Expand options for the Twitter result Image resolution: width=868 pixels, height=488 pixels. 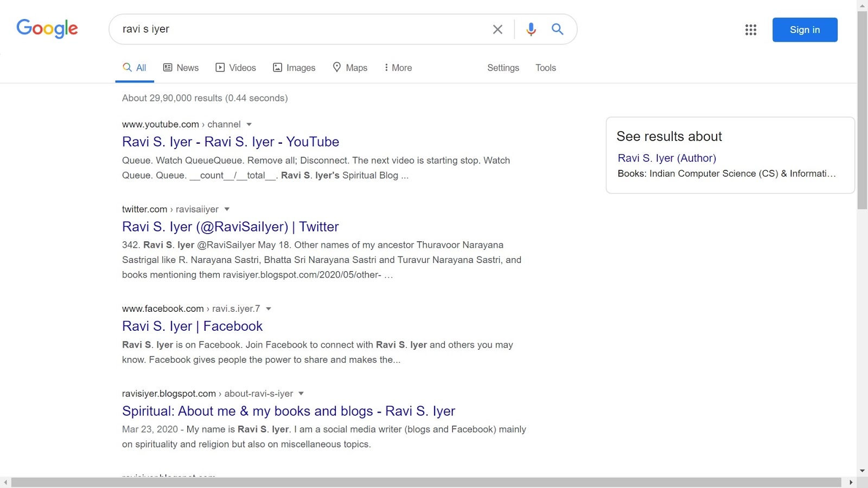coord(227,209)
